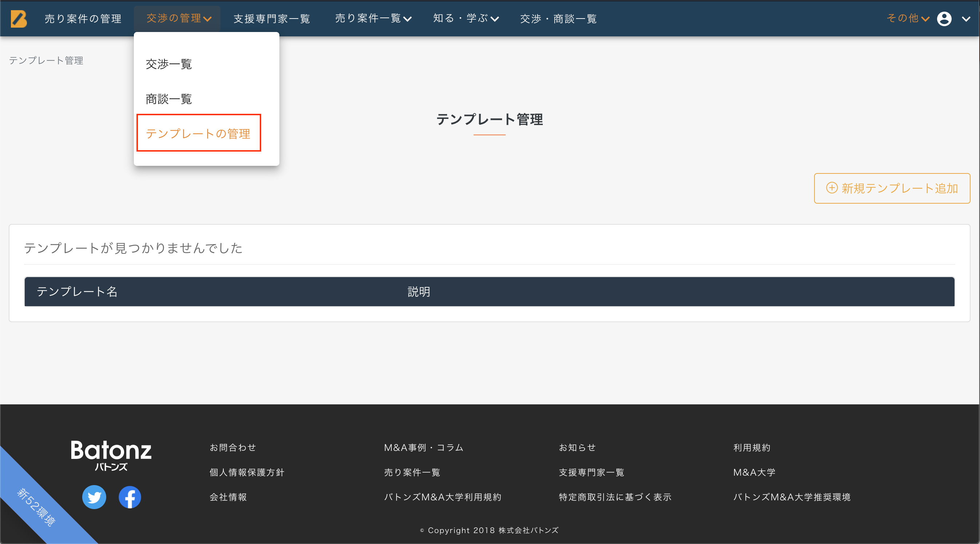Click the 新規テンプレート追加 button

[892, 188]
